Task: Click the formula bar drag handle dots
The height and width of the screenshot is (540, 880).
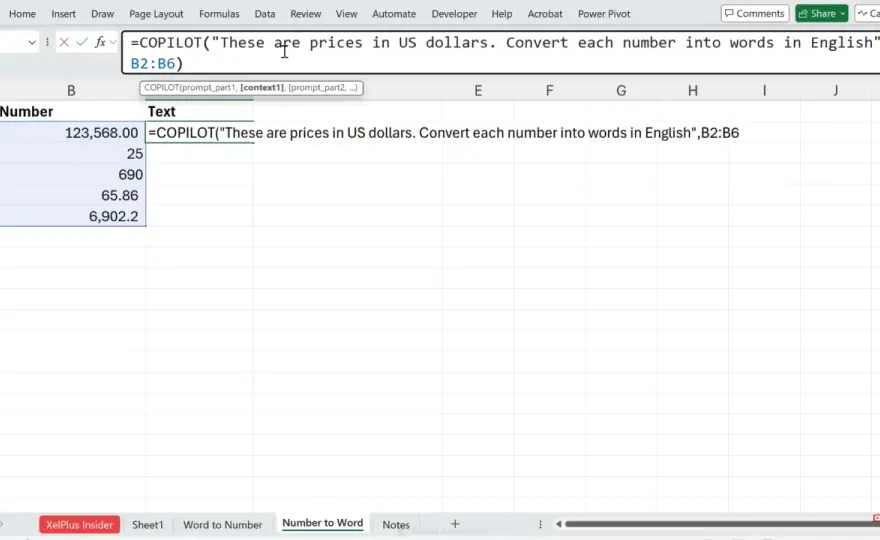Action: 47,42
